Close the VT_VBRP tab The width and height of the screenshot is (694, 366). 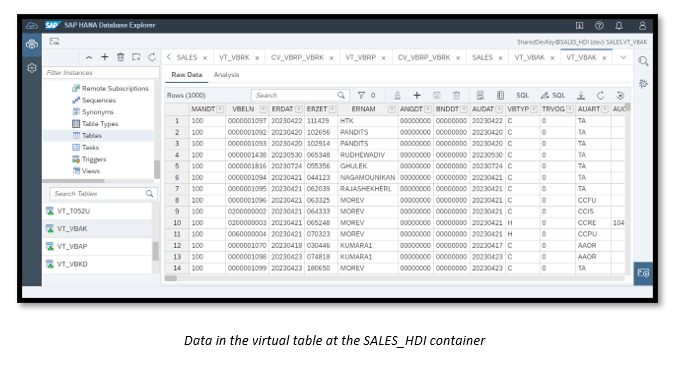[383, 58]
